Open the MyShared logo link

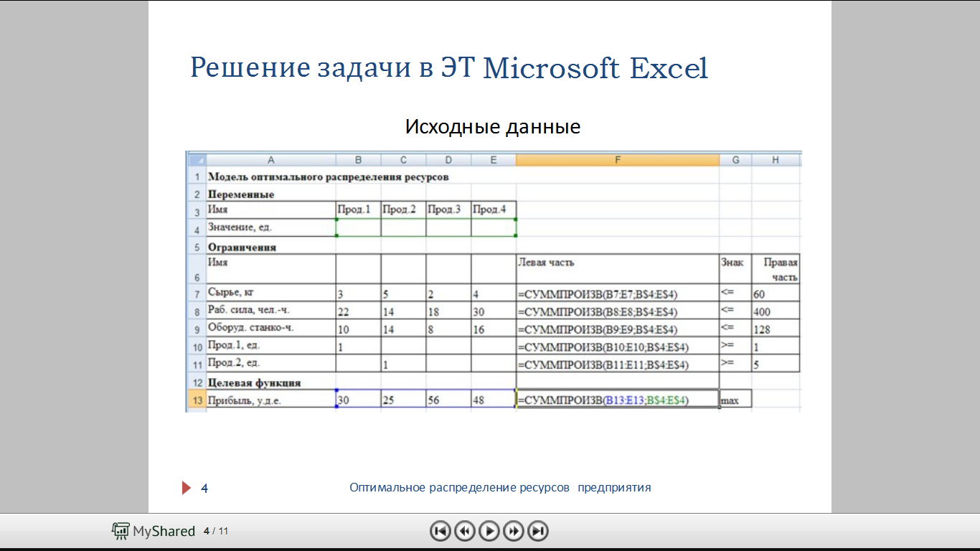coord(154,531)
